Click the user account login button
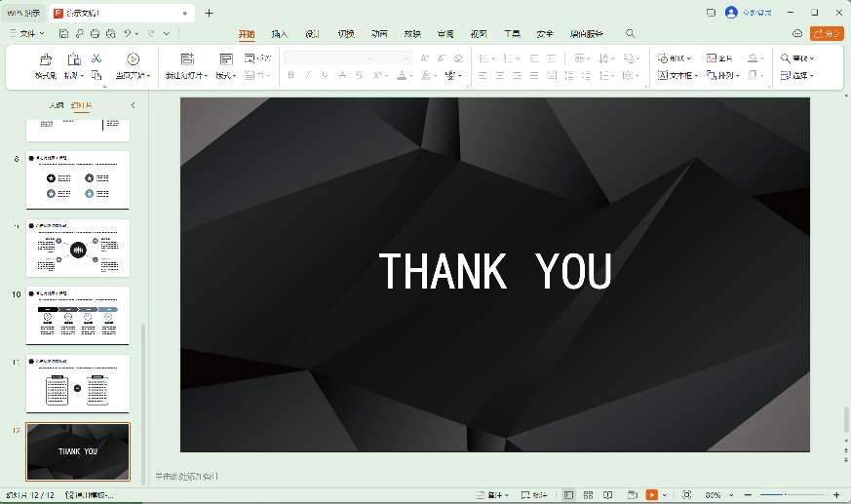The height and width of the screenshot is (504, 851). coord(749,13)
